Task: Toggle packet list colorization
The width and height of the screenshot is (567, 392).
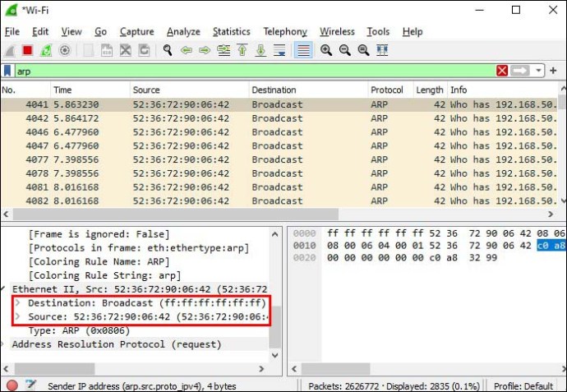Action: (x=303, y=50)
